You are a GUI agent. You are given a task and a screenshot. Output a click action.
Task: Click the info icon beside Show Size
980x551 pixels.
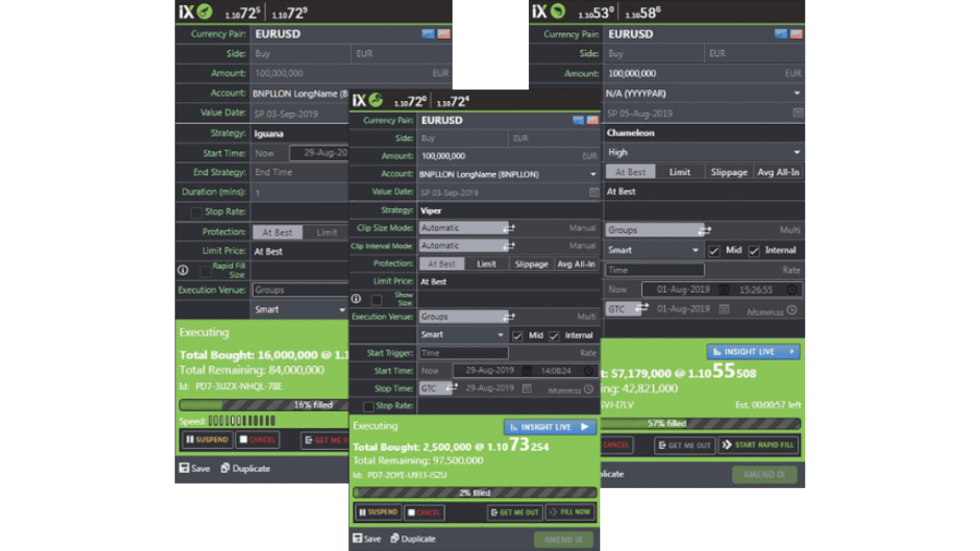tap(356, 299)
